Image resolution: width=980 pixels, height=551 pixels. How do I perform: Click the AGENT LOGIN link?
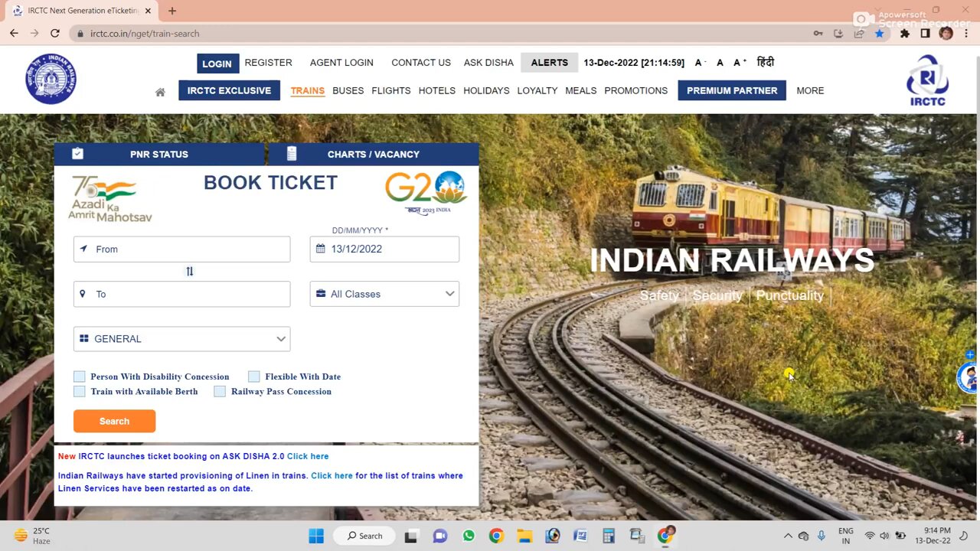(x=341, y=63)
